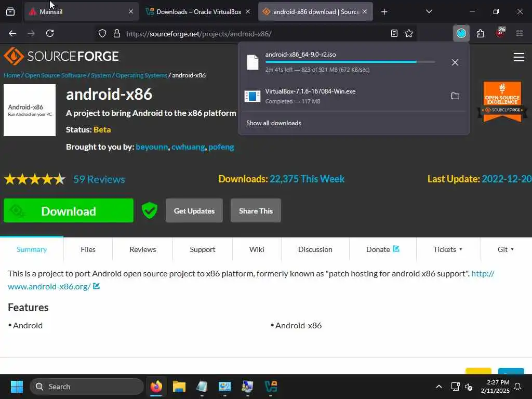This screenshot has width=532, height=399.
Task: Open the extensions puzzle icon
Action: click(480, 34)
